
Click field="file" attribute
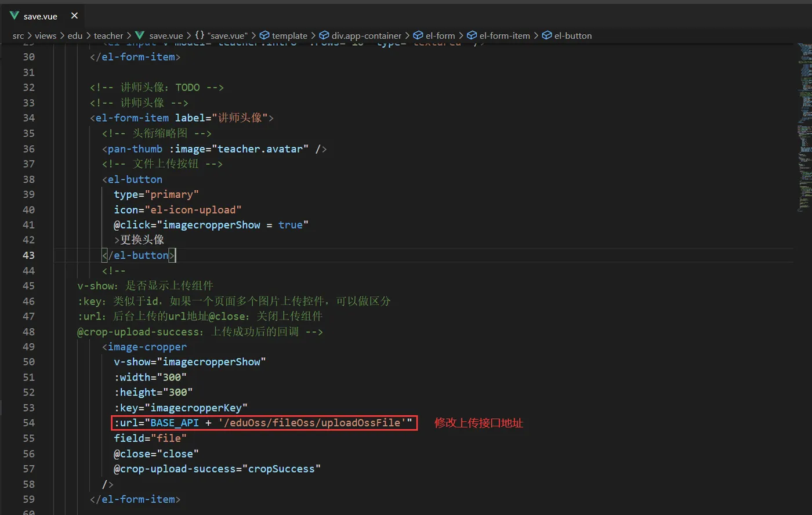coord(150,438)
